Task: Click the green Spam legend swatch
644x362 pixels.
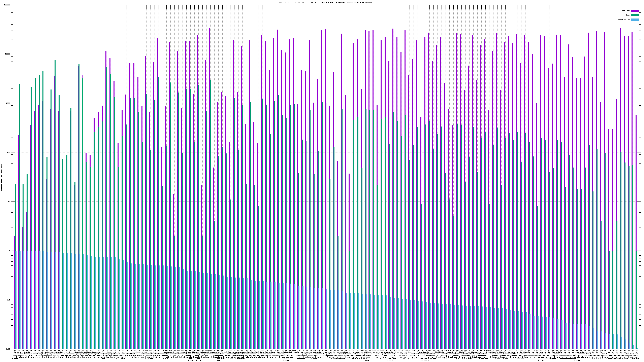Action: point(635,15)
